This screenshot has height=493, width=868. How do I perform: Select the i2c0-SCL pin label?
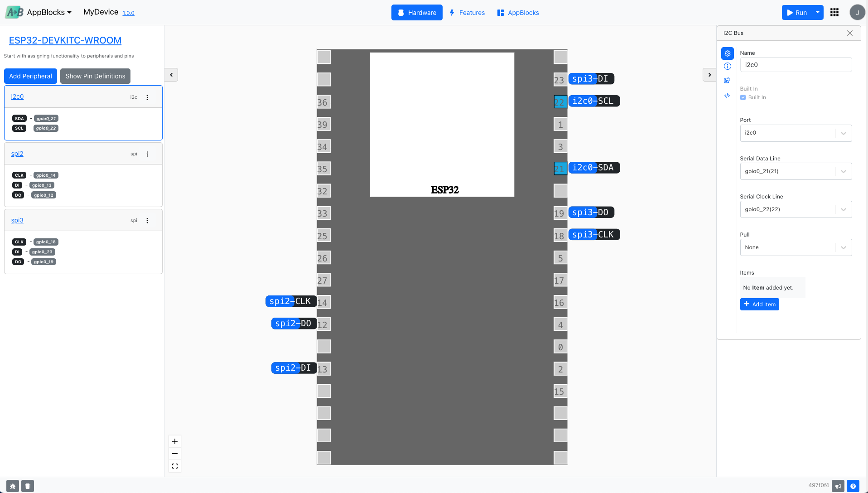pyautogui.click(x=594, y=101)
